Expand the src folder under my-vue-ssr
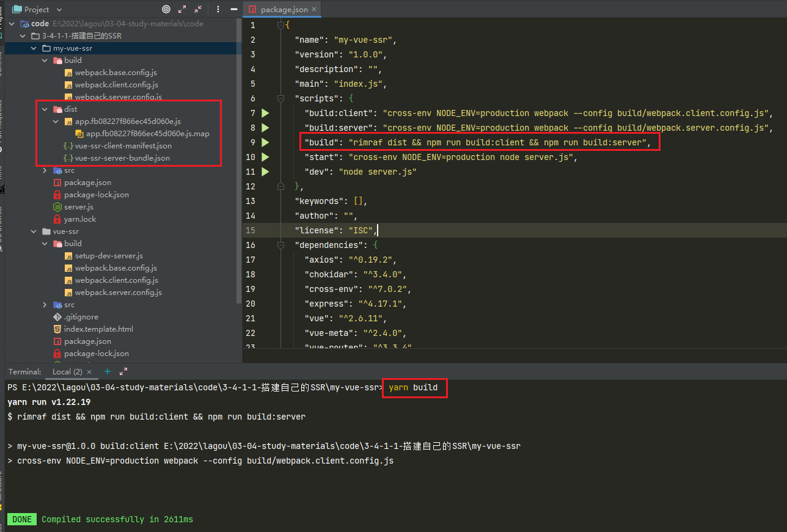The image size is (787, 532). coord(45,170)
